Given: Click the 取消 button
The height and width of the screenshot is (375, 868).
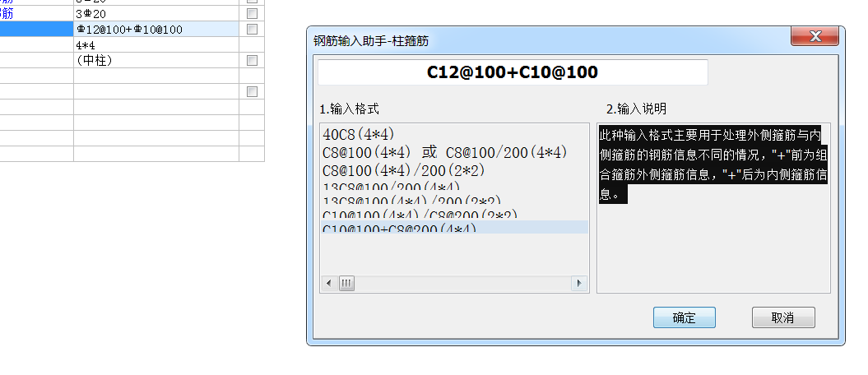Looking at the screenshot, I should click(782, 317).
